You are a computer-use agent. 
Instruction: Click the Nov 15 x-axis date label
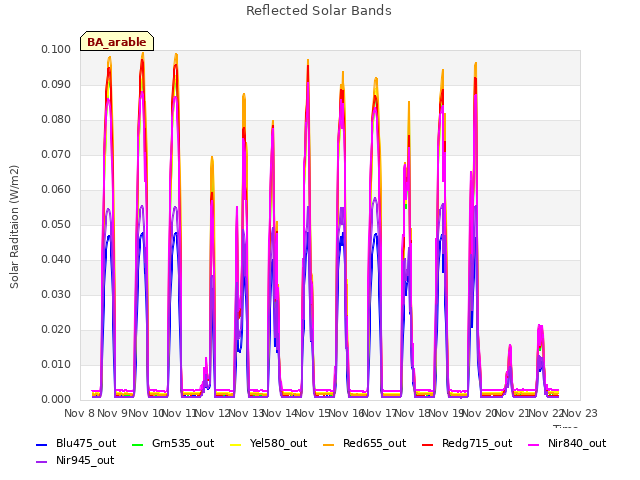pos(313,413)
